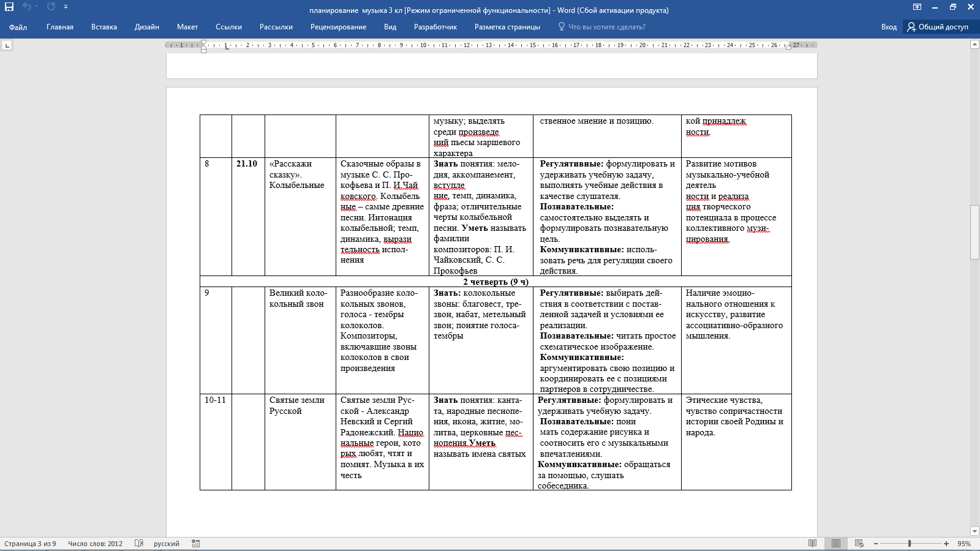This screenshot has height=551, width=980.
Task: Open Ribbon Display Options dropdown
Action: pos(917,7)
